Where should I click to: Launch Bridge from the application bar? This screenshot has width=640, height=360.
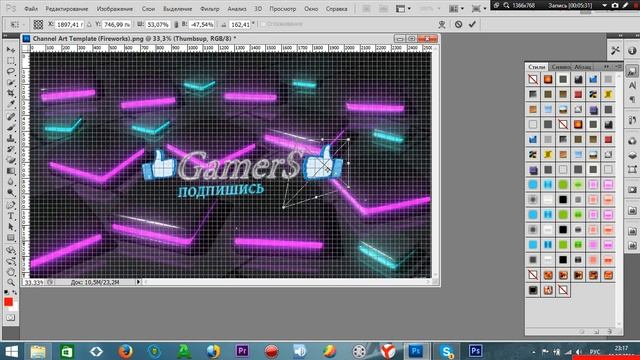click(x=366, y=9)
